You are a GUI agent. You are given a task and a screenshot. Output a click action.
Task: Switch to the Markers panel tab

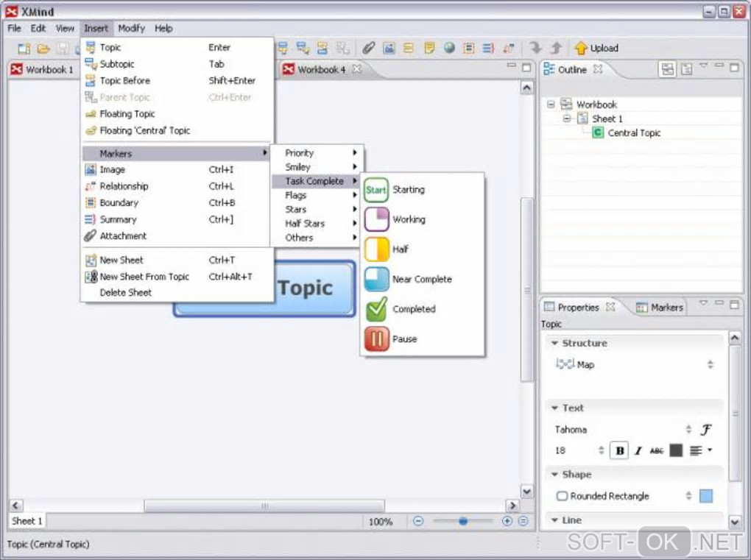click(660, 308)
